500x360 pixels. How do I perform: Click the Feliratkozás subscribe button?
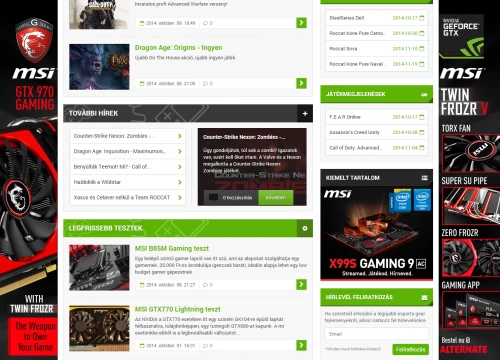pos(410,349)
